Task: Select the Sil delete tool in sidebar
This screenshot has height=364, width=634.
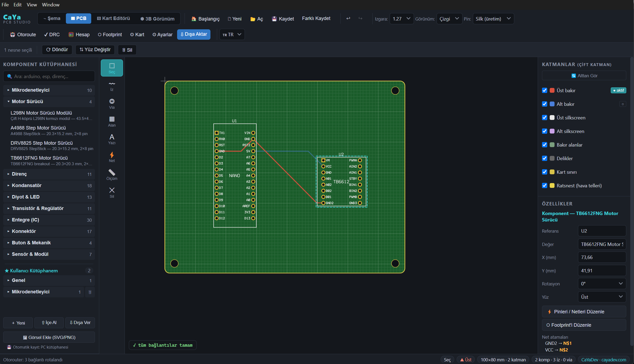Action: (112, 193)
